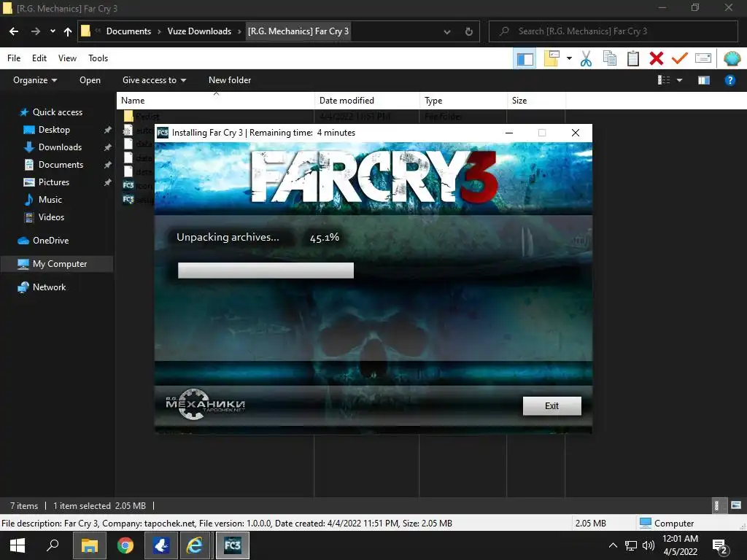Click the Rename label icon
Image resolution: width=747 pixels, height=560 pixels.
pyautogui.click(x=703, y=59)
